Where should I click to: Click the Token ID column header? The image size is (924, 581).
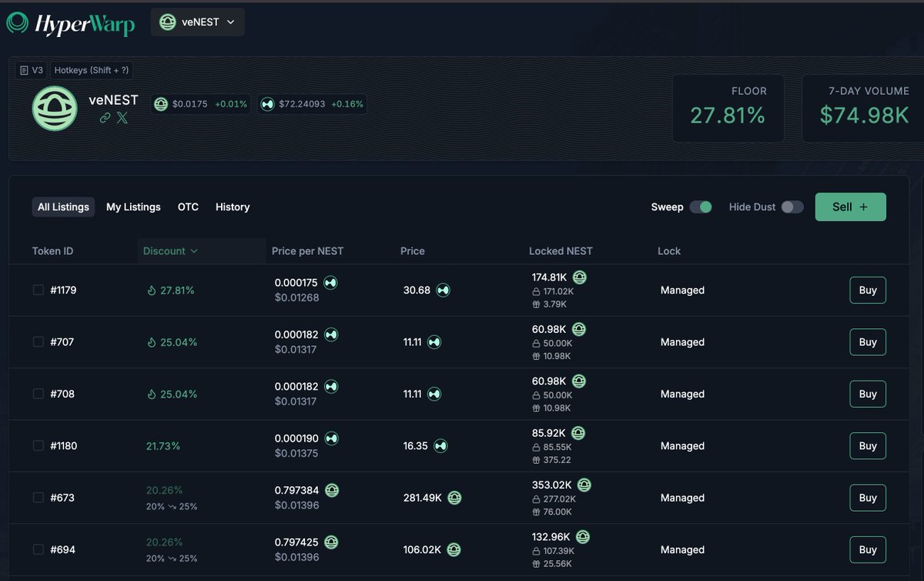tap(52, 250)
